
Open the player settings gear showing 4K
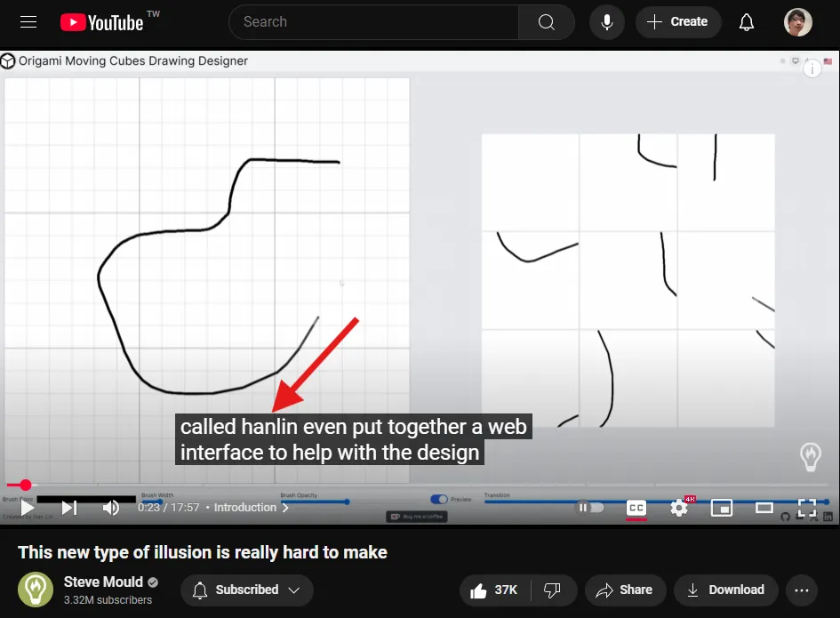coord(679,508)
